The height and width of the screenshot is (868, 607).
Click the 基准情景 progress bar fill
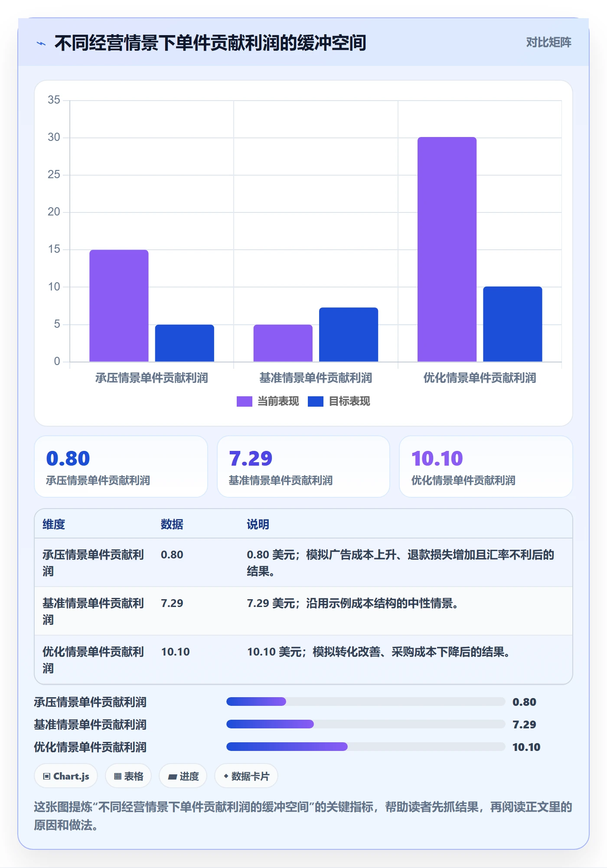270,724
